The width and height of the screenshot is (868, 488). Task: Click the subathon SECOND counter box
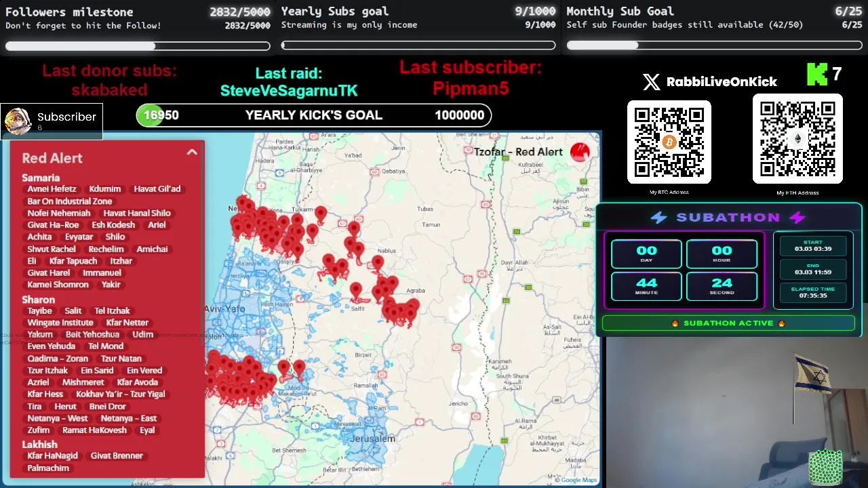(x=722, y=286)
